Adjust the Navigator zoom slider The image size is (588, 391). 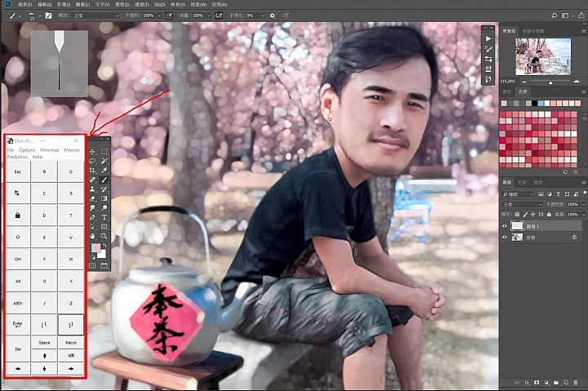pos(550,82)
